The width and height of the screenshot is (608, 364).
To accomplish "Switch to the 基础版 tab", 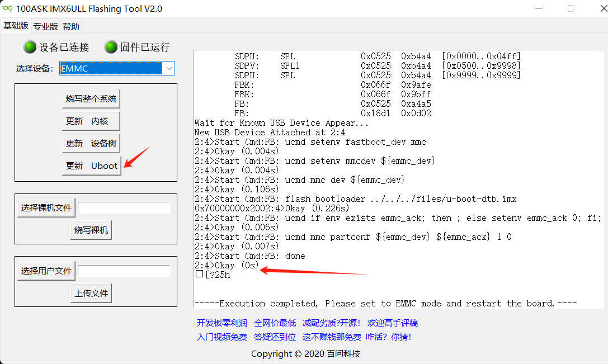I will (16, 26).
